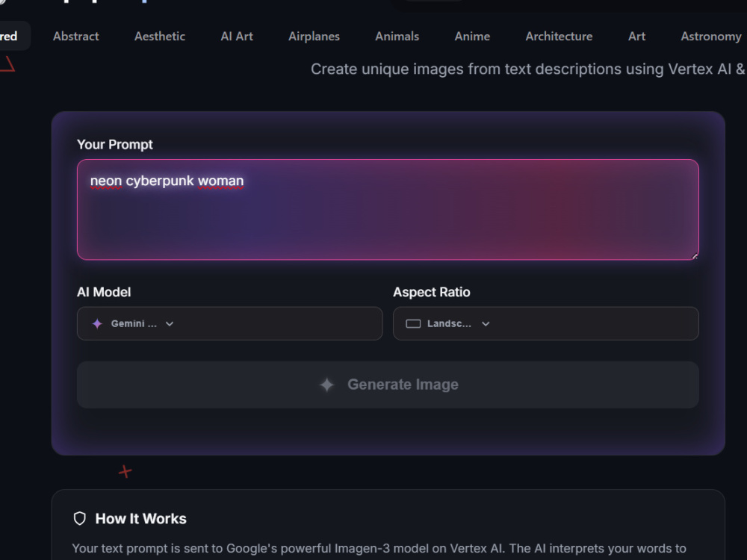Click the How It Works heading

click(x=140, y=519)
